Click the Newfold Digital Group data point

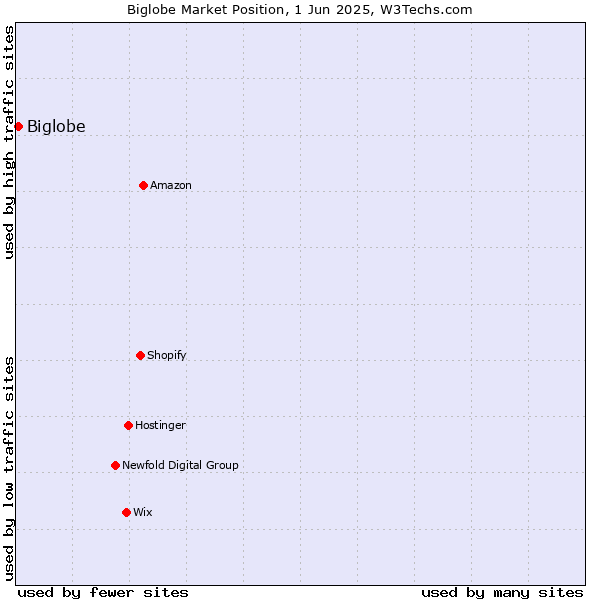pyautogui.click(x=116, y=466)
